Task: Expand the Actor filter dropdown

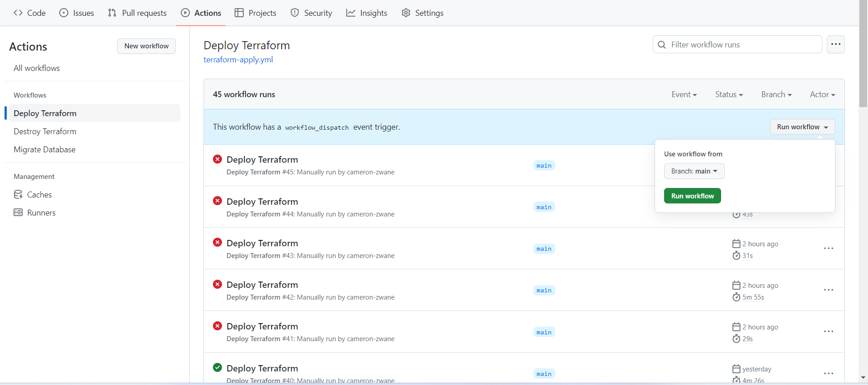Action: pos(822,94)
